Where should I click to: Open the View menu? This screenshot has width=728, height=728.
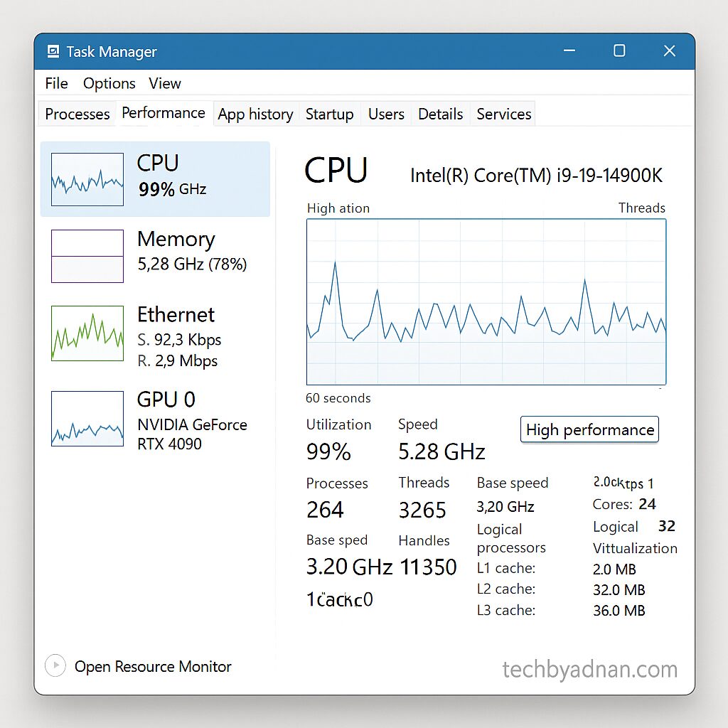pyautogui.click(x=164, y=83)
